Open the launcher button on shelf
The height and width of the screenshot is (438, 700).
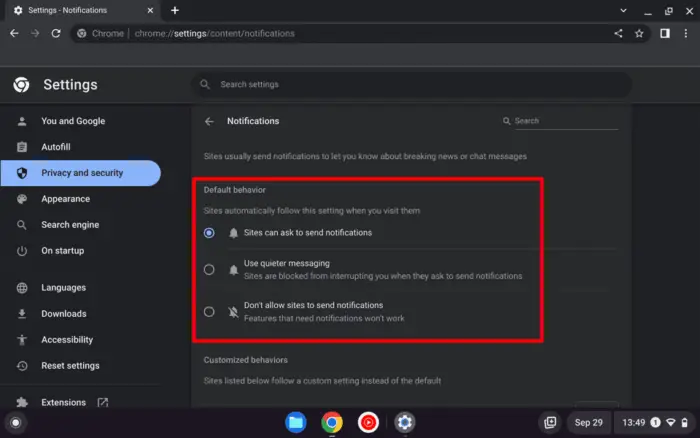(x=16, y=422)
